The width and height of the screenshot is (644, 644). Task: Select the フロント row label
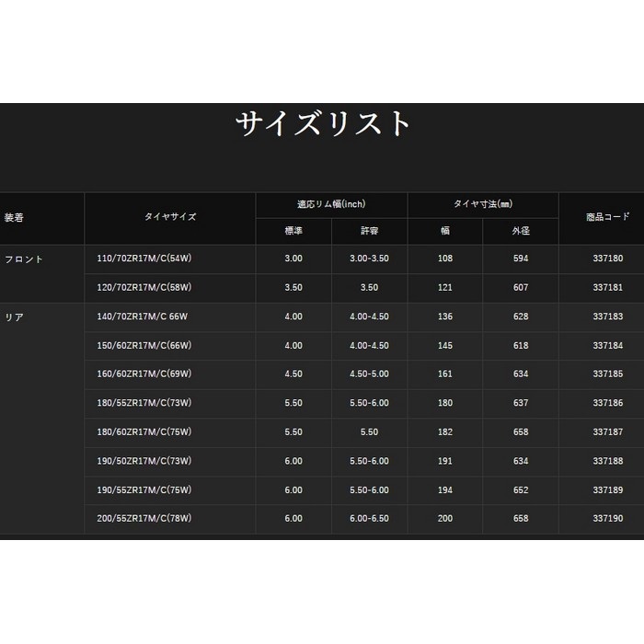(24, 259)
